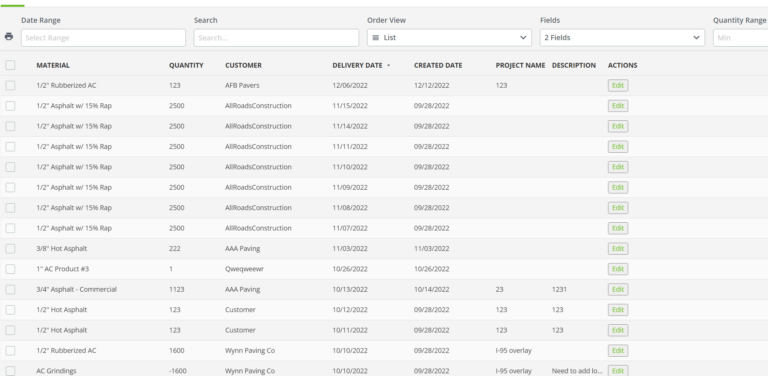Edit the order delivered 11/07/2022
This screenshot has width=768, height=376.
[x=618, y=228]
